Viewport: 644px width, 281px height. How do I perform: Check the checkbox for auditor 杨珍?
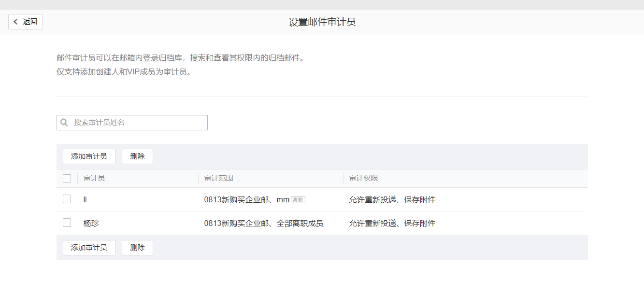[67, 223]
